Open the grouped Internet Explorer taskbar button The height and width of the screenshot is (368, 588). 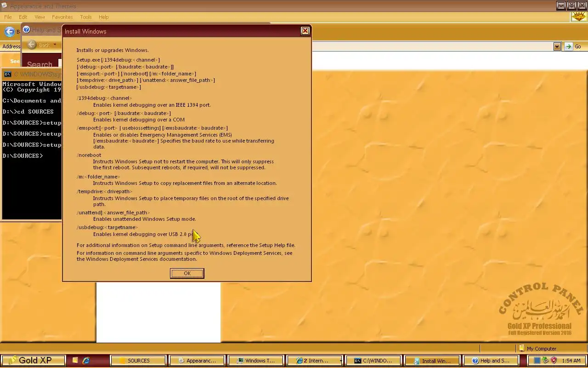pyautogui.click(x=314, y=361)
